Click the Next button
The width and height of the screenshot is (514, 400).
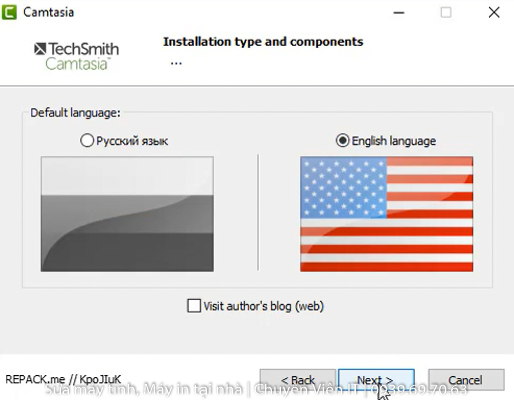[x=376, y=380]
